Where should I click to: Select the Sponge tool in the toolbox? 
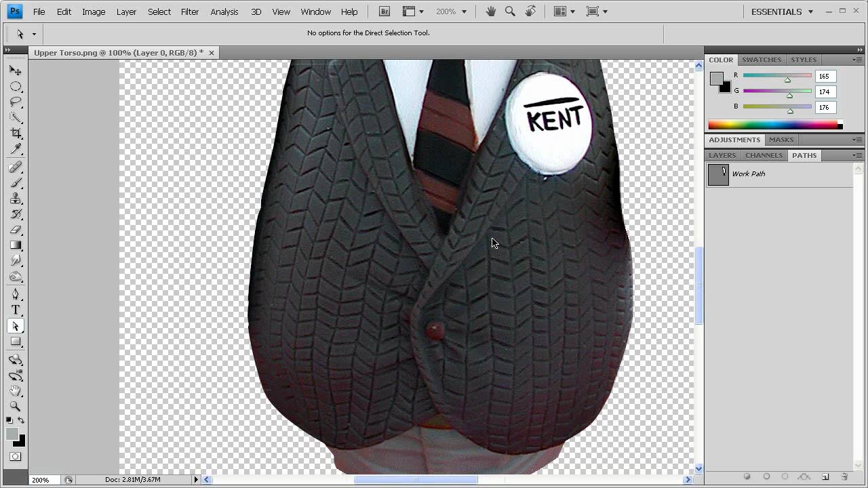(16, 277)
